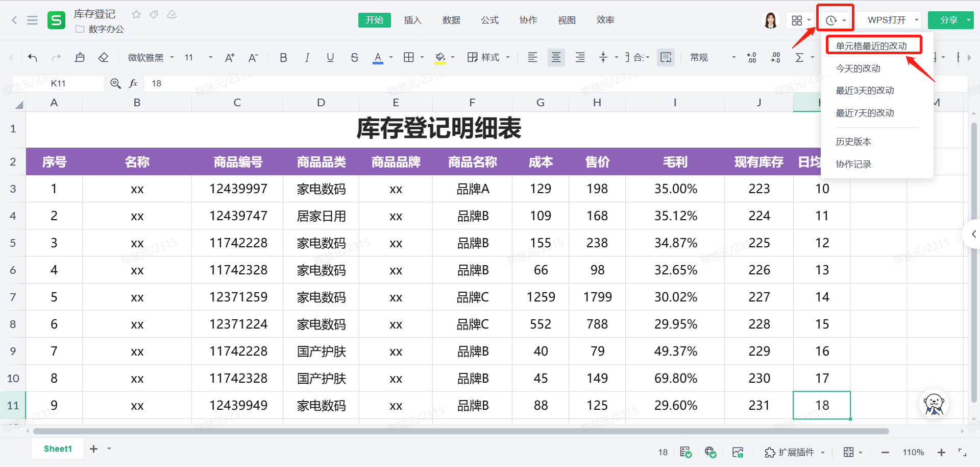This screenshot has width=980, height=467.
Task: Select the format painter icon
Action: [x=80, y=58]
